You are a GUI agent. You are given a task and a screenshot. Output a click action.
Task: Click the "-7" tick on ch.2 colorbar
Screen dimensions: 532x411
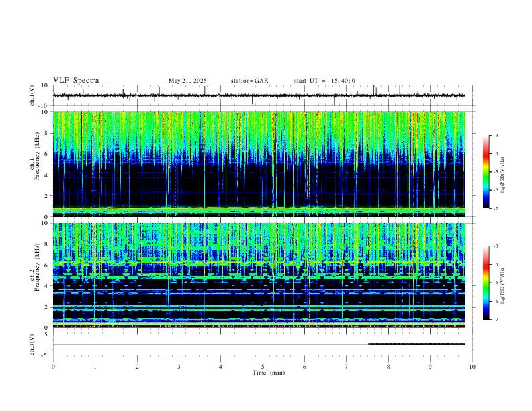pos(496,320)
